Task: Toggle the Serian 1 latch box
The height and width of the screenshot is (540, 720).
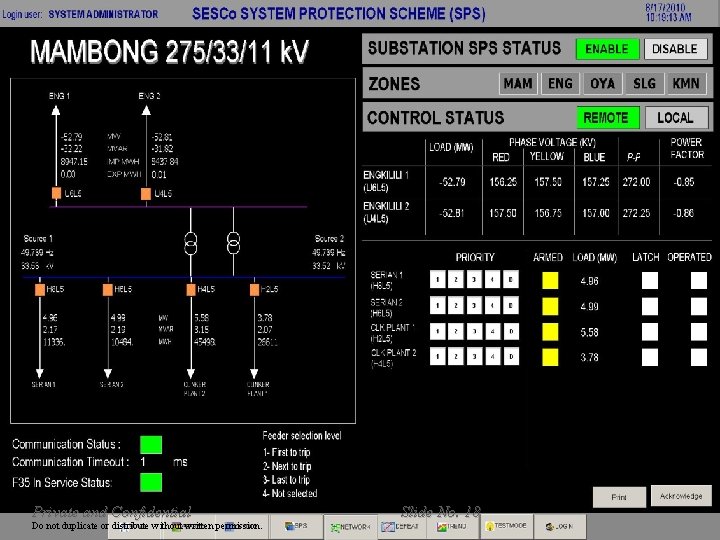Action: [x=650, y=281]
